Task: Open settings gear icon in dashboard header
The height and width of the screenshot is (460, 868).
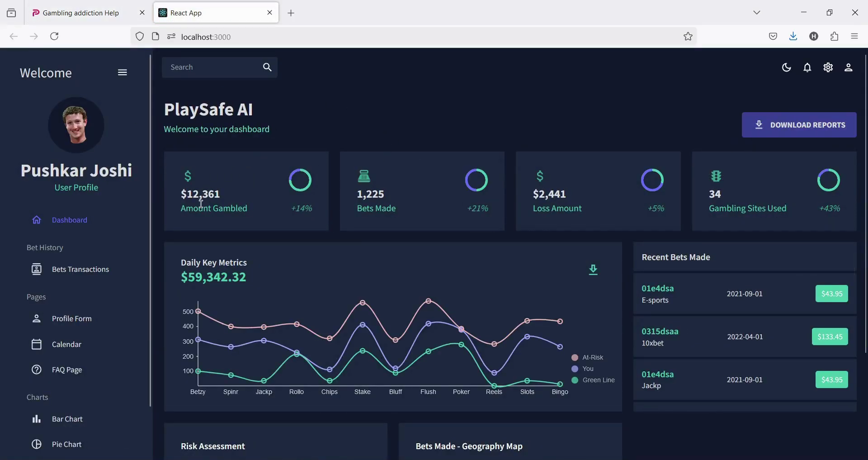Action: (x=828, y=67)
